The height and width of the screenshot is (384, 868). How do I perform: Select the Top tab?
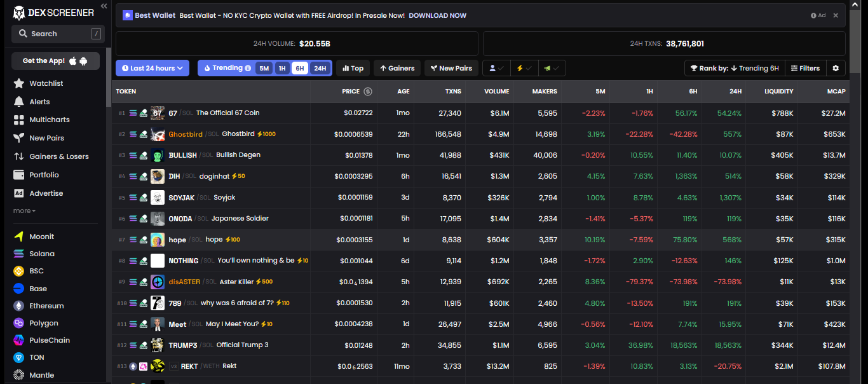pyautogui.click(x=353, y=68)
